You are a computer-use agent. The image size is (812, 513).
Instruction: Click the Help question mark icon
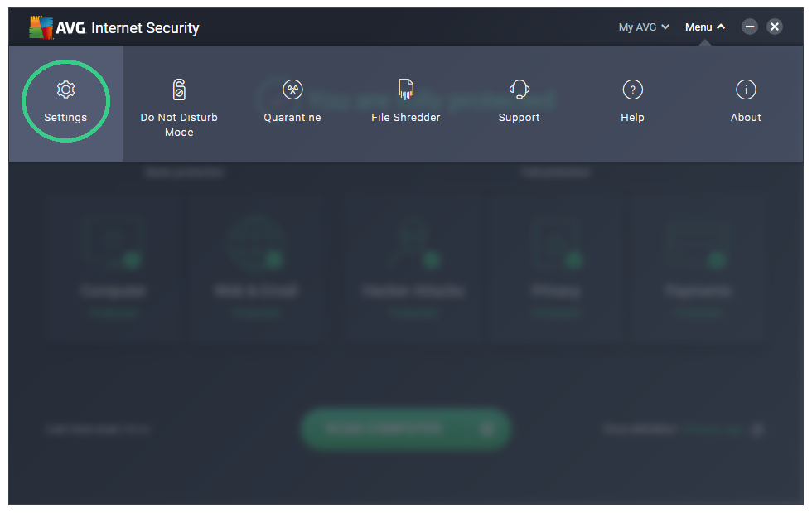point(632,90)
